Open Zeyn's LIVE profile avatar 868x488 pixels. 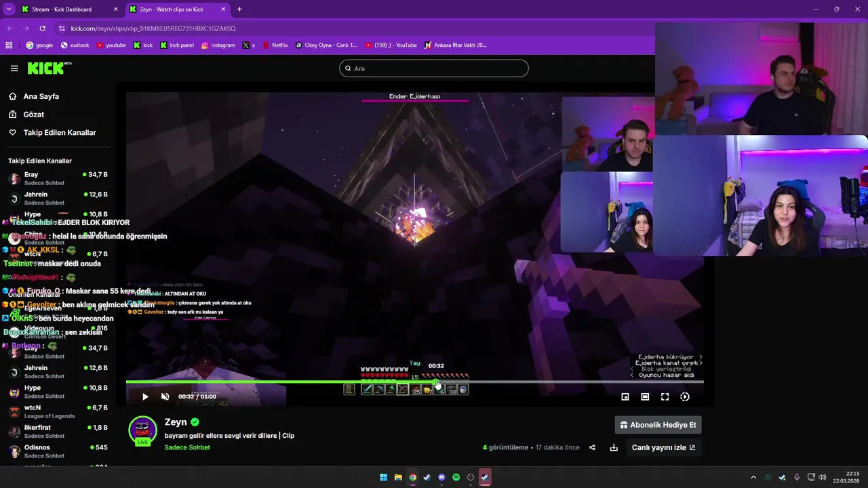[x=142, y=431]
